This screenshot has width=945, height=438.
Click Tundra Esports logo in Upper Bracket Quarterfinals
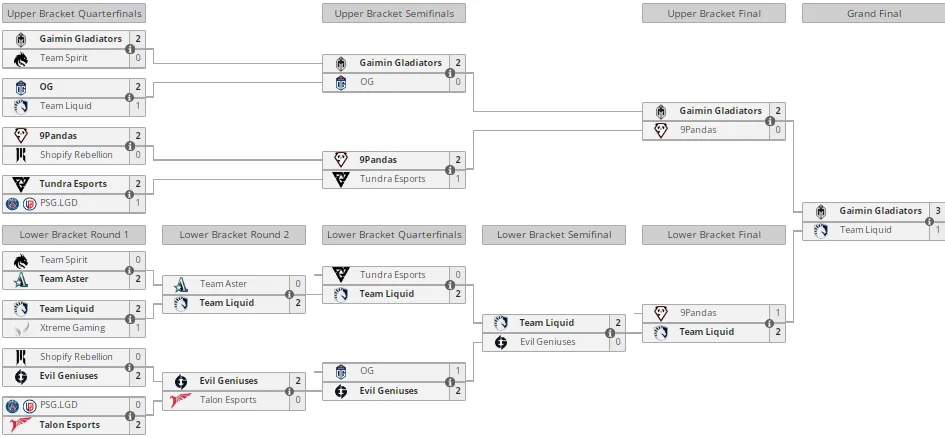[x=21, y=184]
